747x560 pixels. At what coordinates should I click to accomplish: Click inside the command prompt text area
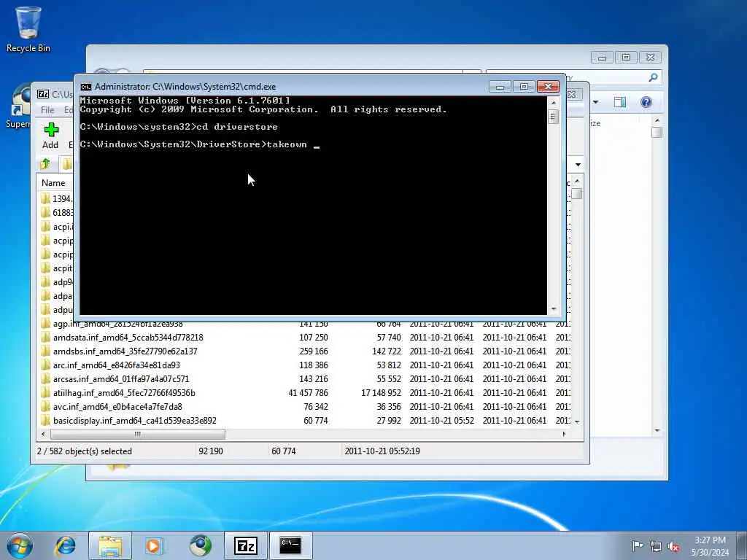point(313,205)
